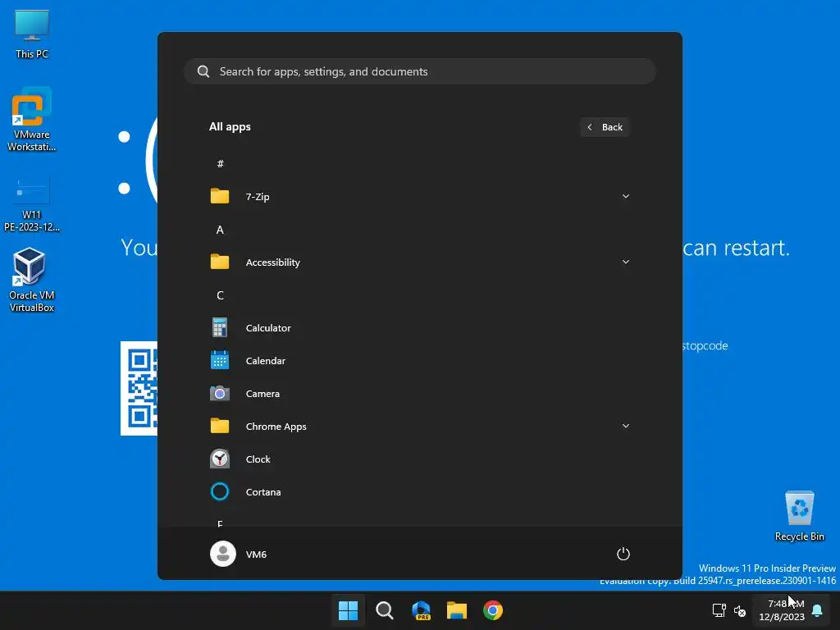Click the All apps heading
The width and height of the screenshot is (840, 630).
[x=230, y=127]
